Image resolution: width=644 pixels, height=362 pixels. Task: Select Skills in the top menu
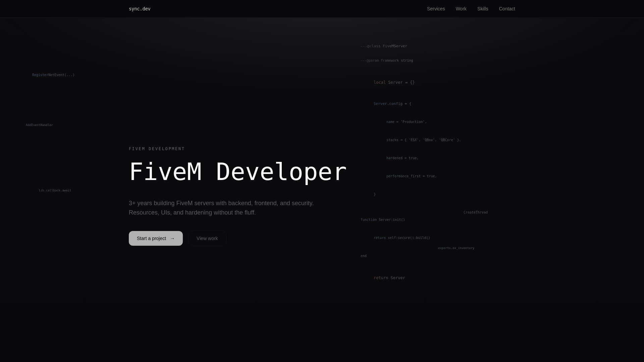pos(483,9)
